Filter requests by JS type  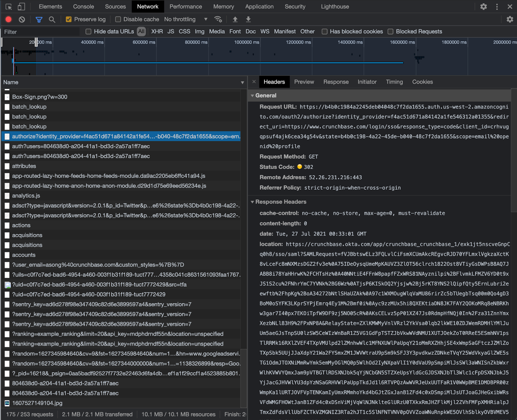point(171,31)
